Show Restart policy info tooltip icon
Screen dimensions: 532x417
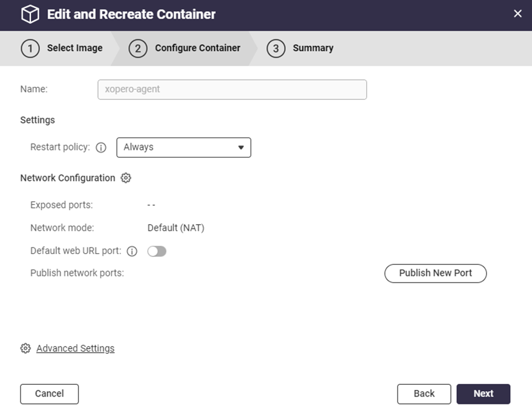(101, 148)
